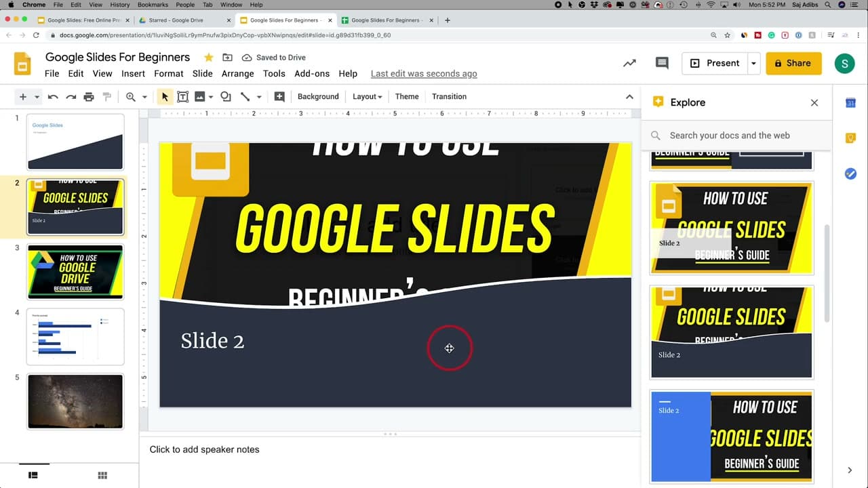Open the File menu

point(52,74)
